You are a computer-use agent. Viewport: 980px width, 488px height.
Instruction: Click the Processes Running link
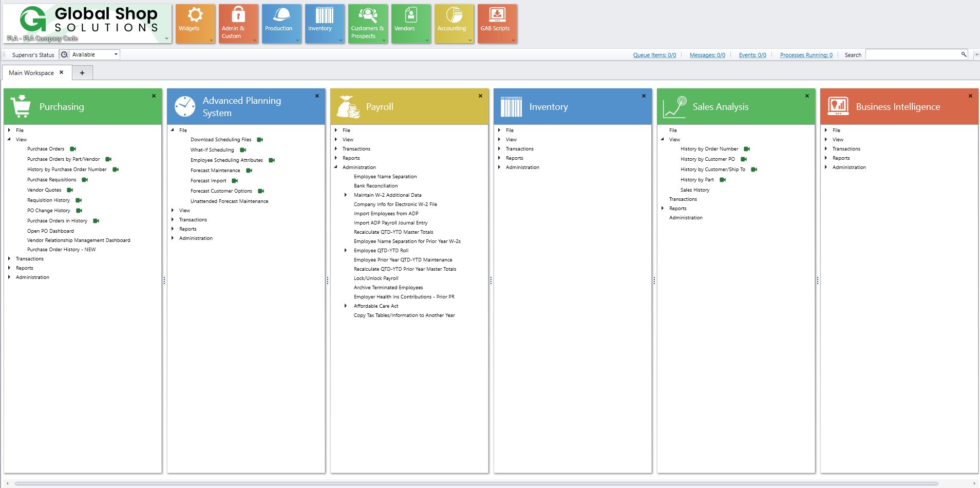806,55
